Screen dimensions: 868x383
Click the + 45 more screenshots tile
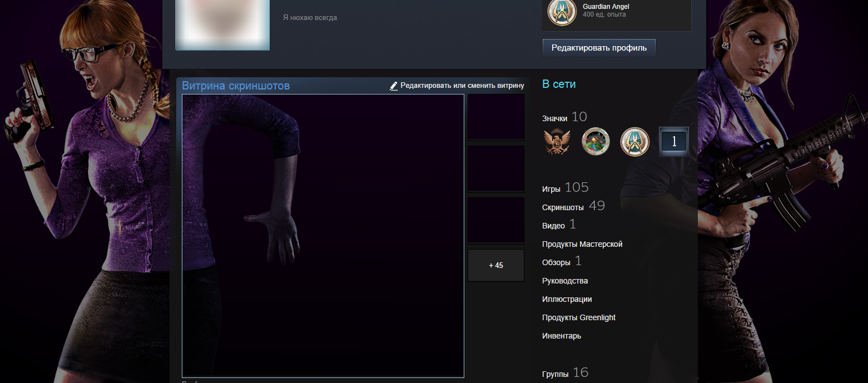[x=496, y=265]
